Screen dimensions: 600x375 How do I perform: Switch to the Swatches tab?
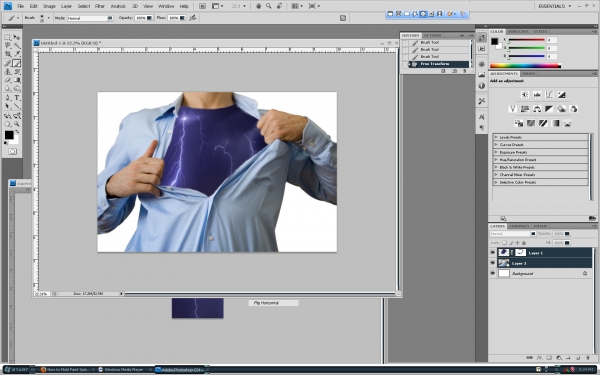click(x=518, y=31)
